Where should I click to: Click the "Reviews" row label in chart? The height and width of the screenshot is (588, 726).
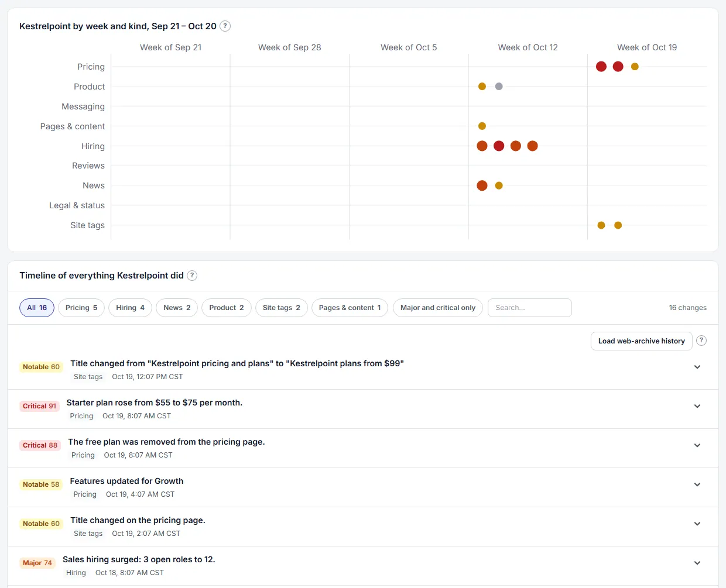88,166
